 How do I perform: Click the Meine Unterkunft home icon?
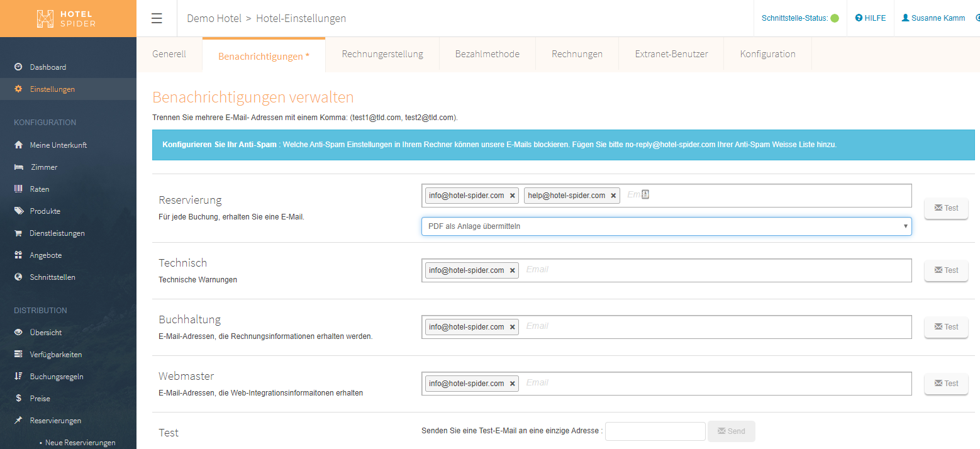tap(18, 145)
